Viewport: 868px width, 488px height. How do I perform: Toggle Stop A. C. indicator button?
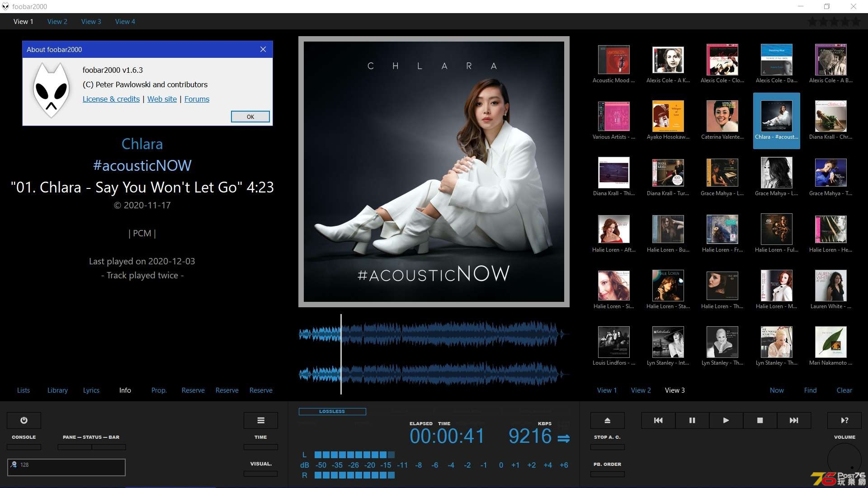pyautogui.click(x=608, y=447)
